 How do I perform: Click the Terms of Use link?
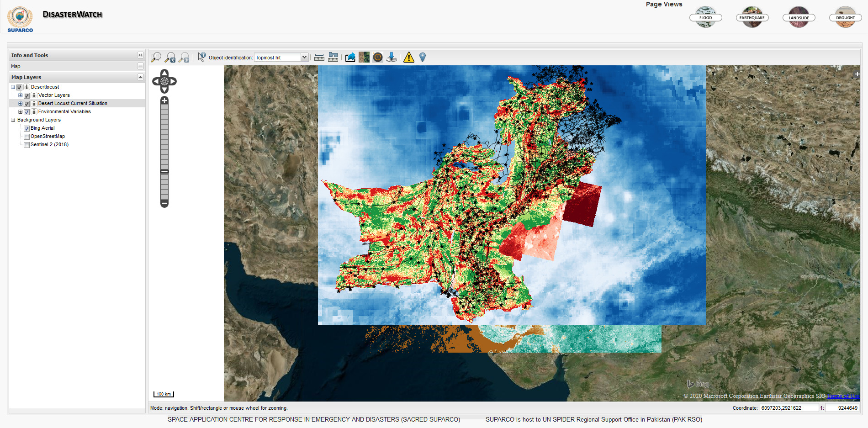pos(843,396)
